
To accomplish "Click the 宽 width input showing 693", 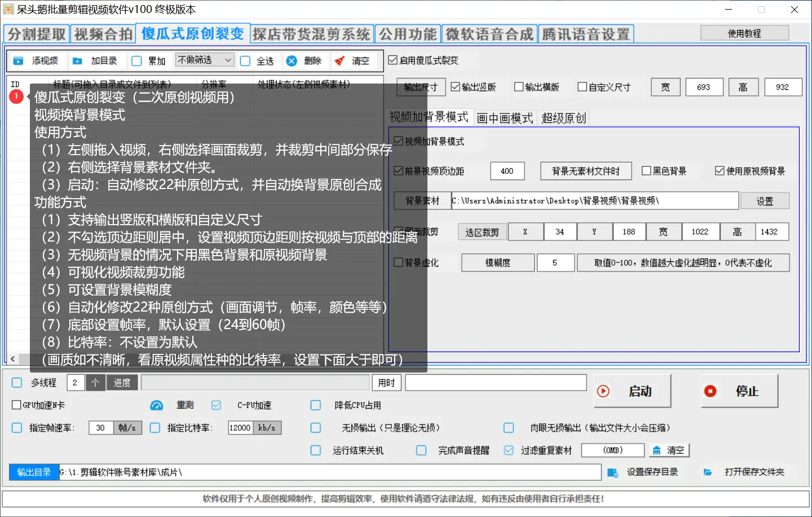I will pos(704,87).
